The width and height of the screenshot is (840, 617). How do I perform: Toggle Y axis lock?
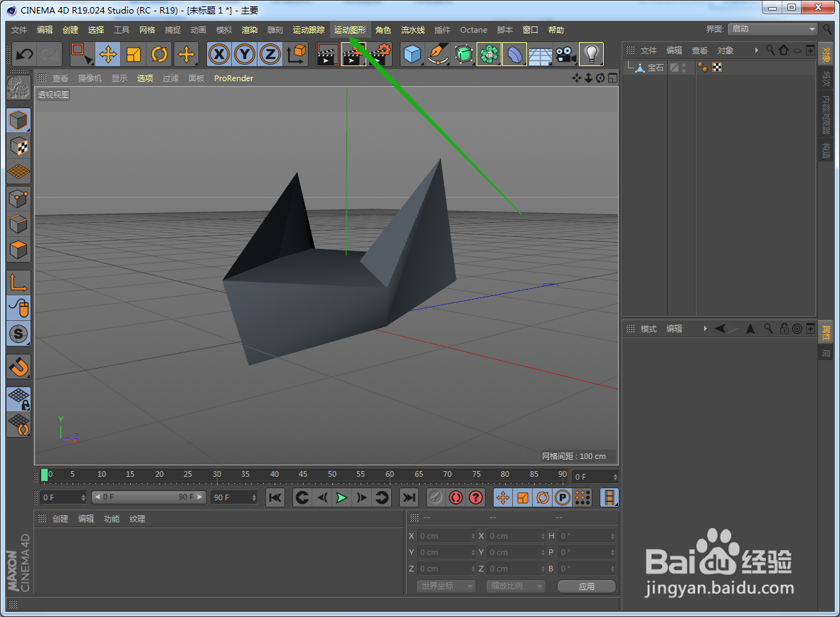point(245,54)
